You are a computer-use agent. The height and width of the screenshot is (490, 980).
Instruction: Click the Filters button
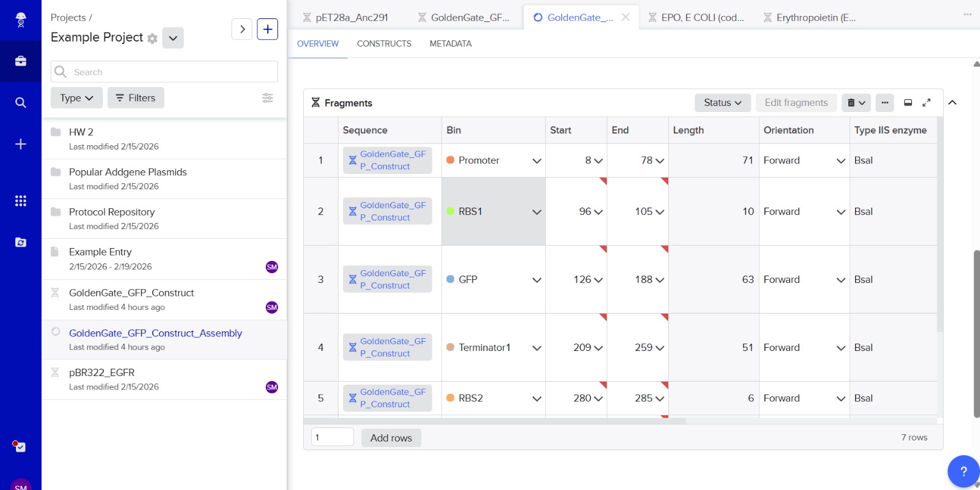[x=135, y=98]
